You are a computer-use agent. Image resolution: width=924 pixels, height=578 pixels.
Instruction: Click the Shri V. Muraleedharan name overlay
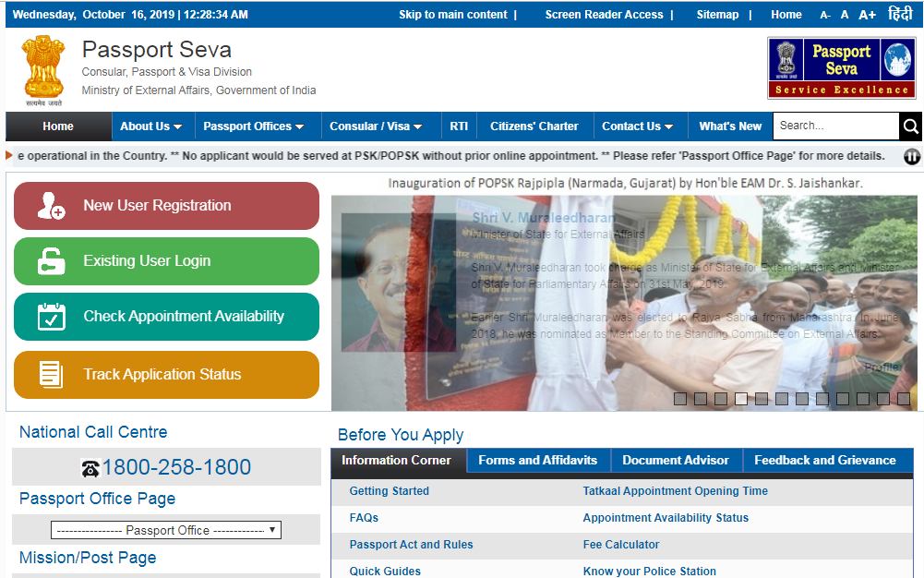544,218
